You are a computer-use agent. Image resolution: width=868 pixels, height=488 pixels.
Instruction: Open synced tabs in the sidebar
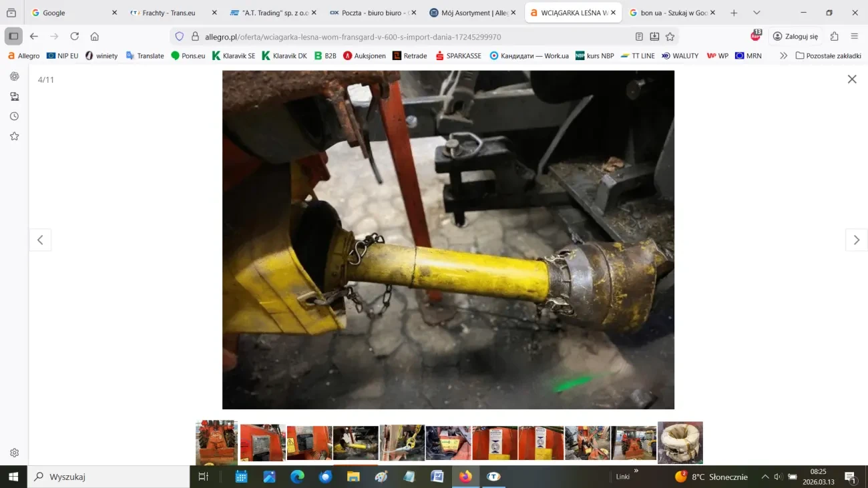14,97
